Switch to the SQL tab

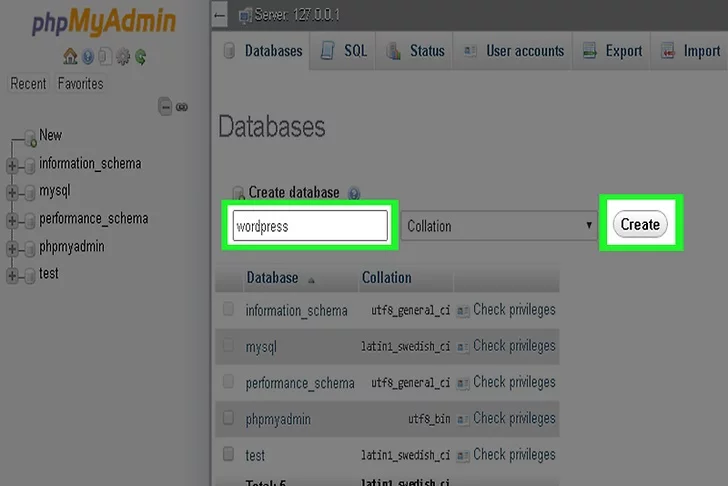tap(343, 51)
